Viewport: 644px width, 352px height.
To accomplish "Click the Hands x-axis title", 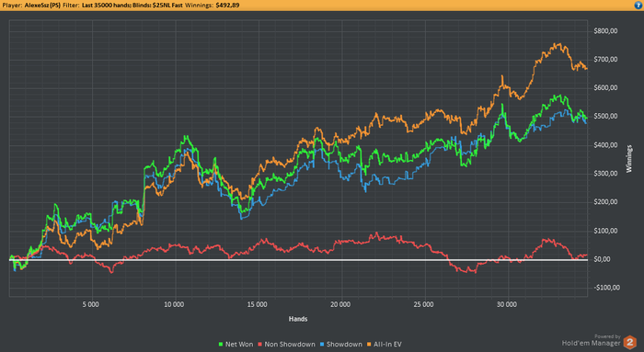I will 298,319.
